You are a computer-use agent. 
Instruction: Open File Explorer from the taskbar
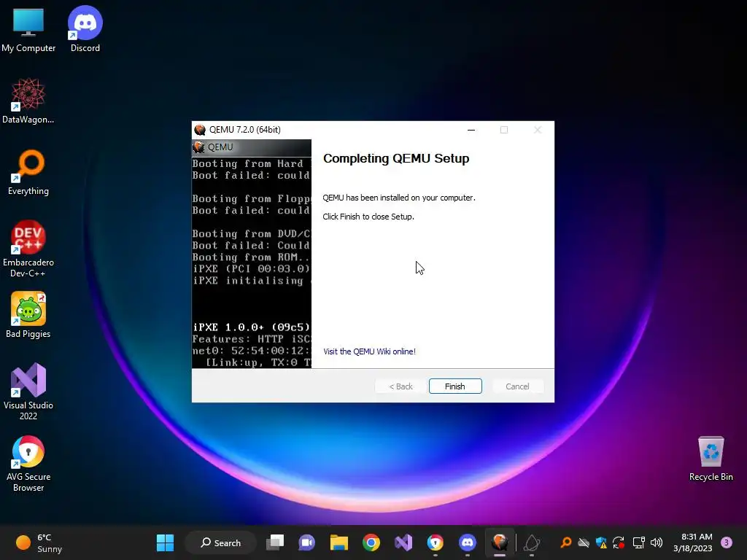pos(338,542)
